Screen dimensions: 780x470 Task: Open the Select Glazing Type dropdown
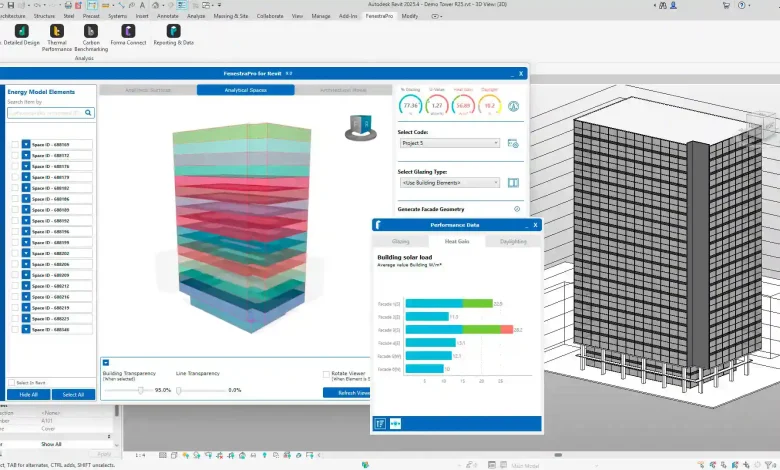pyautogui.click(x=449, y=183)
